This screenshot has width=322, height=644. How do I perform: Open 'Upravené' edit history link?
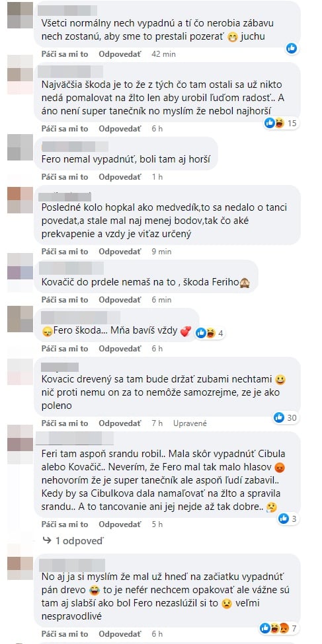coord(190,423)
